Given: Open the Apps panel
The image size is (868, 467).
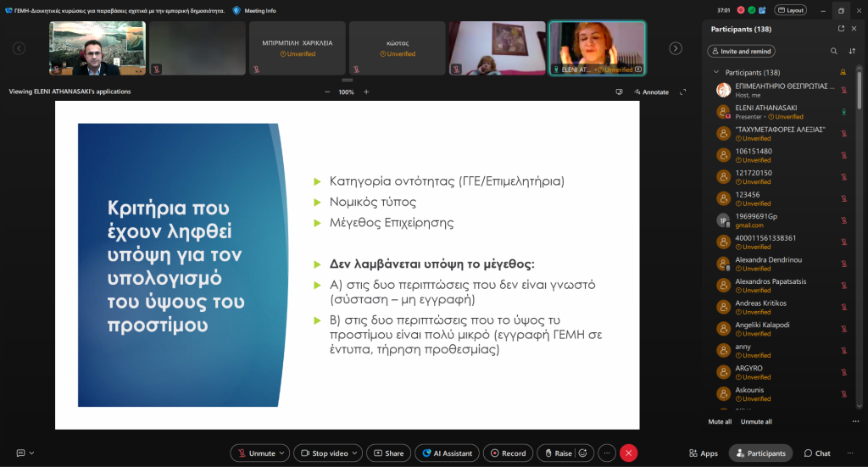Looking at the screenshot, I should coord(704,453).
